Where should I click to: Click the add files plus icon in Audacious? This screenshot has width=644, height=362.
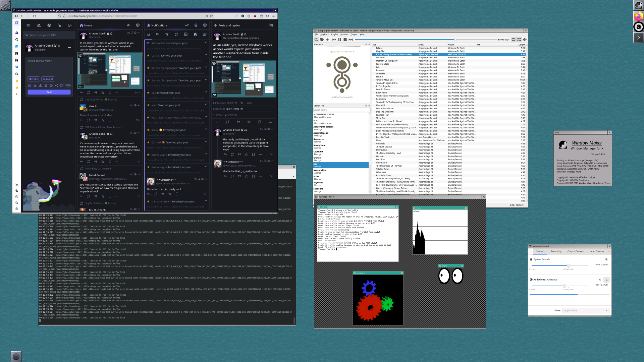[327, 40]
